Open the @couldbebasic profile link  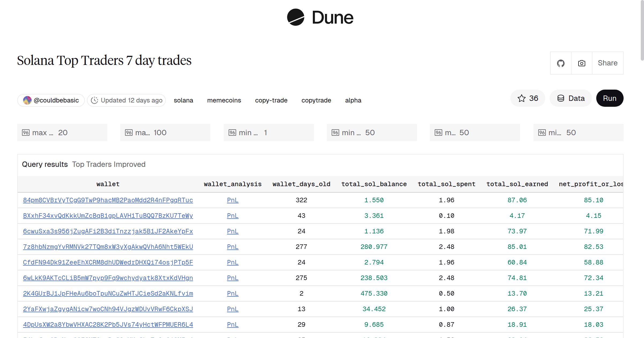tap(56, 100)
